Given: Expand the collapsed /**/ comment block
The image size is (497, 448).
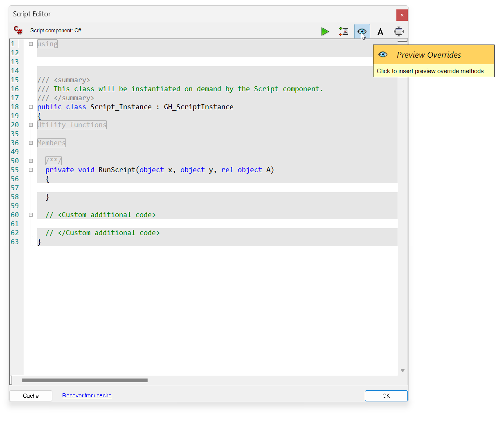Looking at the screenshot, I should click(31, 161).
